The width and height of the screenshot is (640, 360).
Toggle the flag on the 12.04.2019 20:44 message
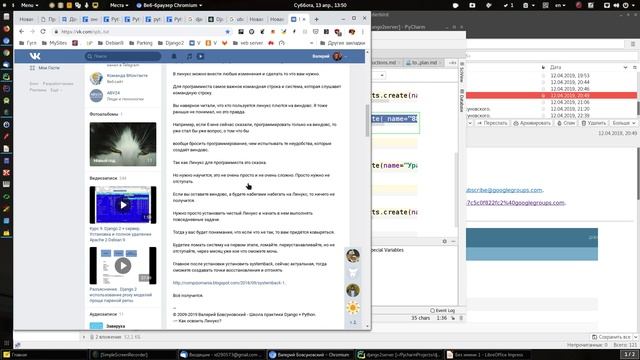(543, 82)
